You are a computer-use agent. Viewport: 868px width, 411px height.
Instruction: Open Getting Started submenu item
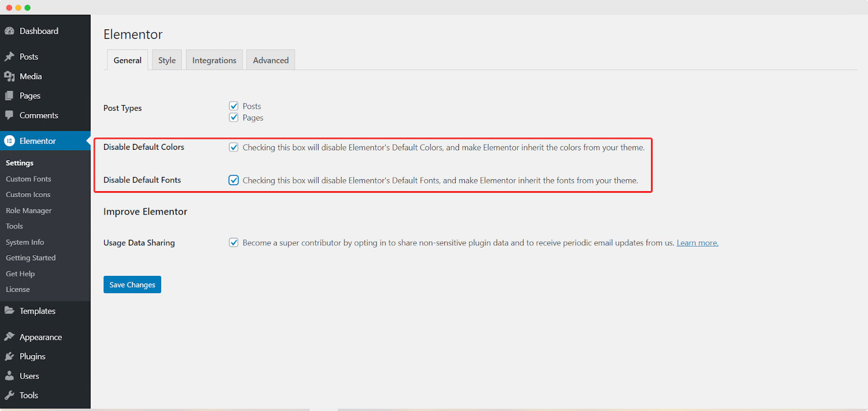[31, 258]
